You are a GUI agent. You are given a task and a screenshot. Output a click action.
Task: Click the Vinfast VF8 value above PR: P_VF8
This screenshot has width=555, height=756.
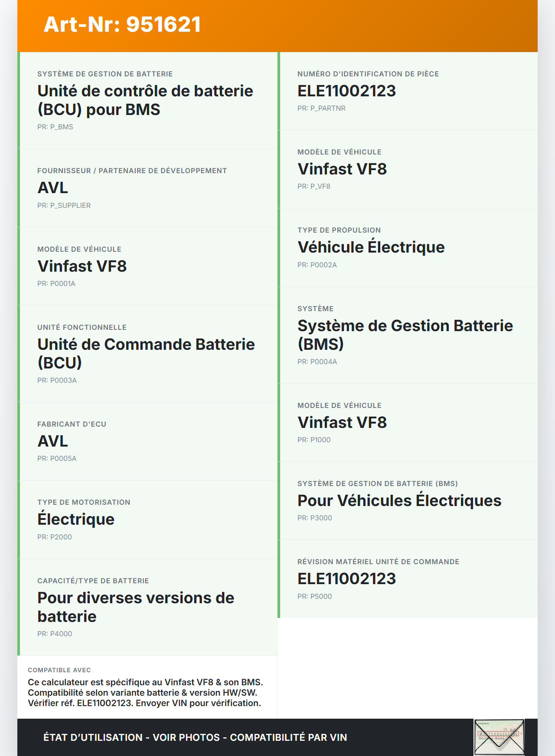click(x=342, y=169)
